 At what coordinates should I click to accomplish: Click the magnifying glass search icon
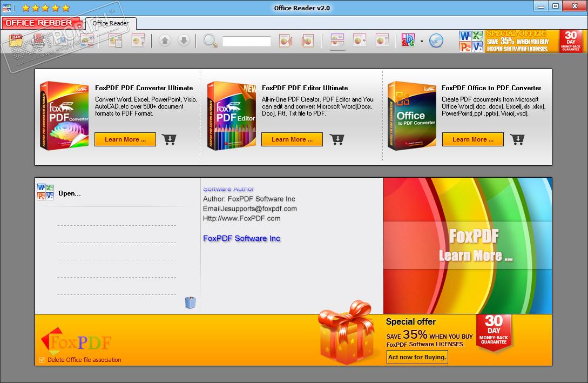[x=210, y=41]
